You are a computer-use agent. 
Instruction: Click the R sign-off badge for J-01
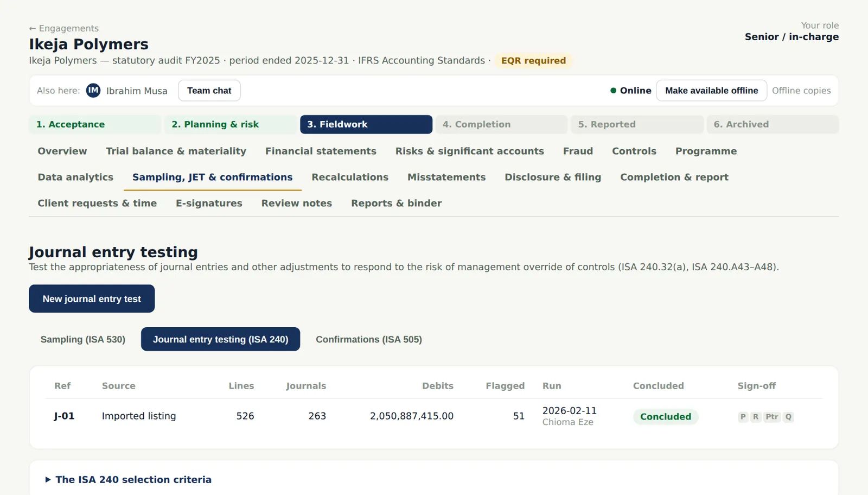tap(756, 417)
